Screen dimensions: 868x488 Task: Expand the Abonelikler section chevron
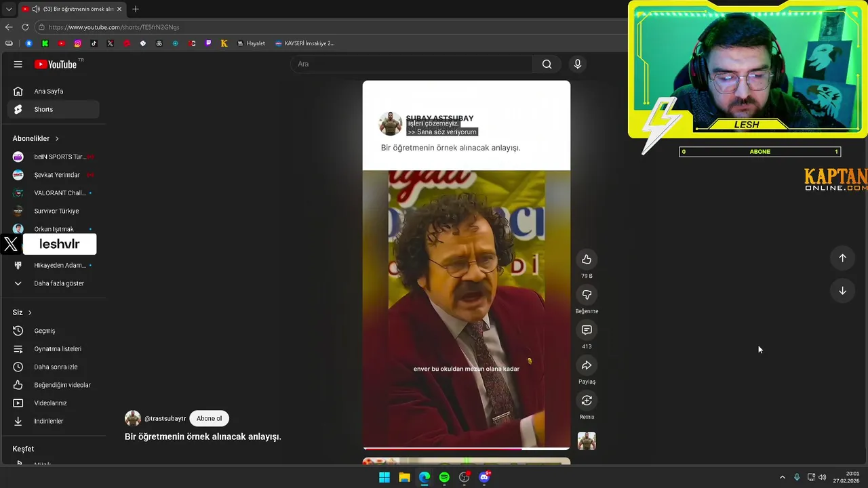(57, 138)
